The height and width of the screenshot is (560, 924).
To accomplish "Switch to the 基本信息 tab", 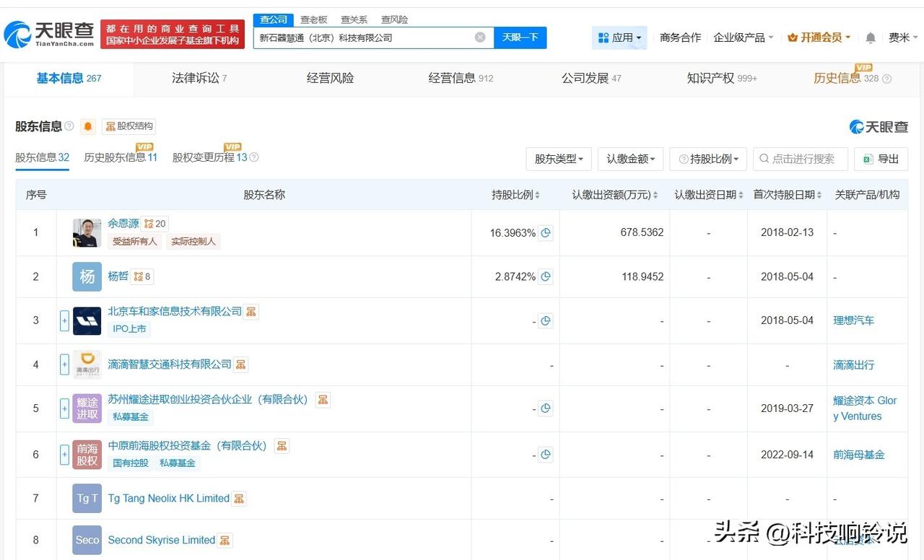I will (x=69, y=78).
